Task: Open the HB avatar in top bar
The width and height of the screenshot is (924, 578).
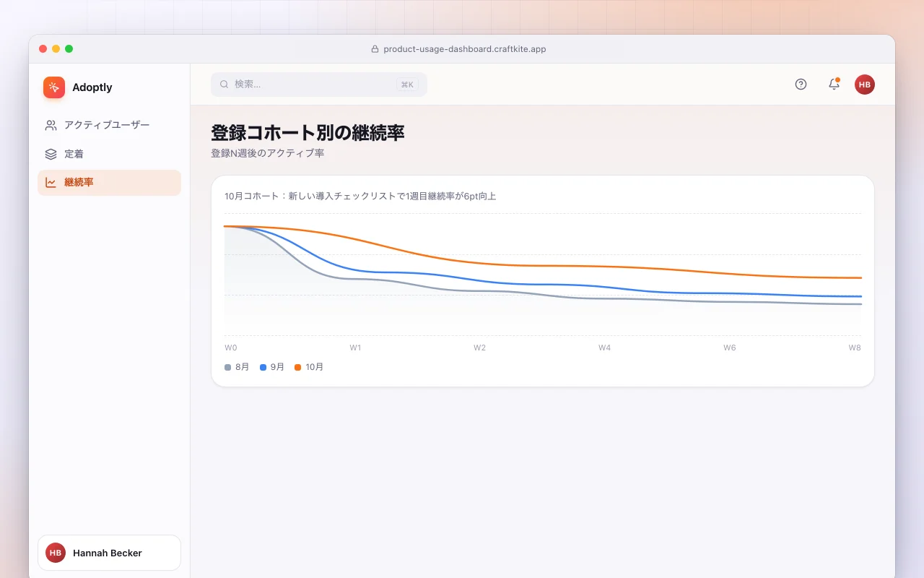Action: click(x=865, y=85)
